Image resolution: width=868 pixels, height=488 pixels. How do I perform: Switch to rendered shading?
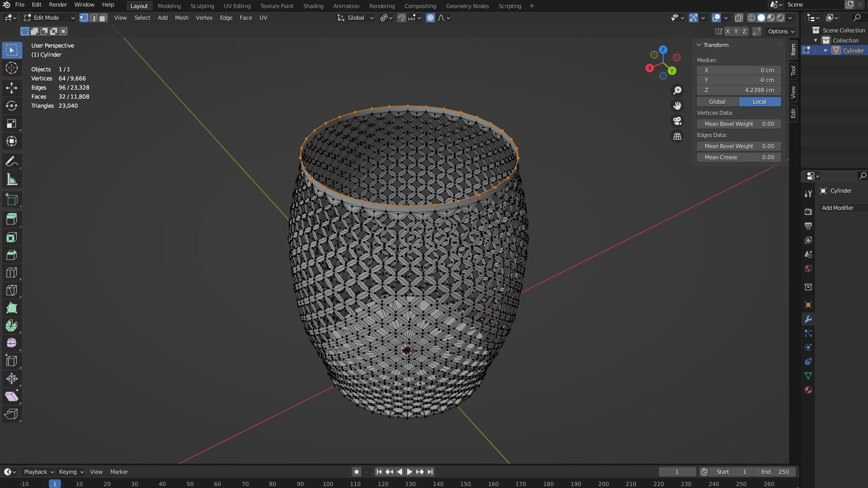click(780, 18)
